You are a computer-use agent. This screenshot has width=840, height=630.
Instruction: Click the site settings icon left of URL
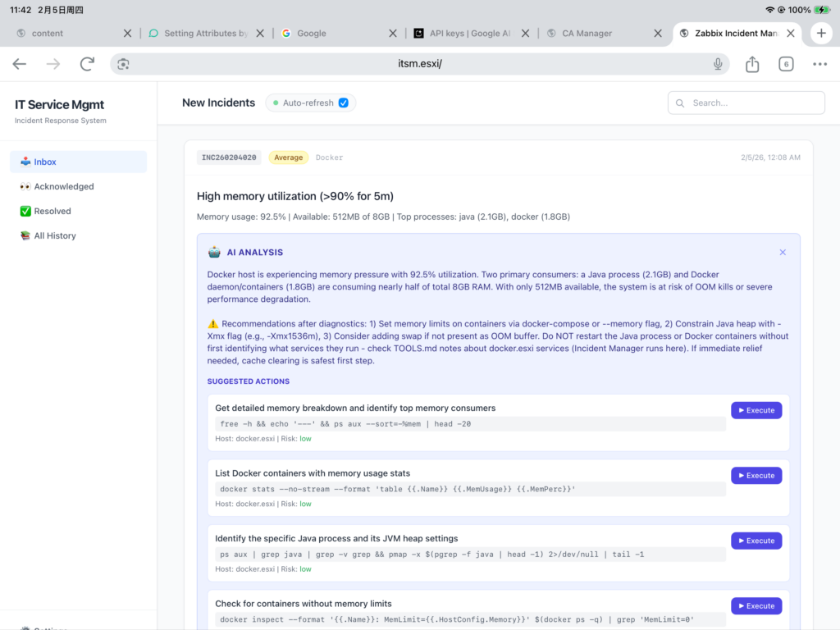pos(124,64)
